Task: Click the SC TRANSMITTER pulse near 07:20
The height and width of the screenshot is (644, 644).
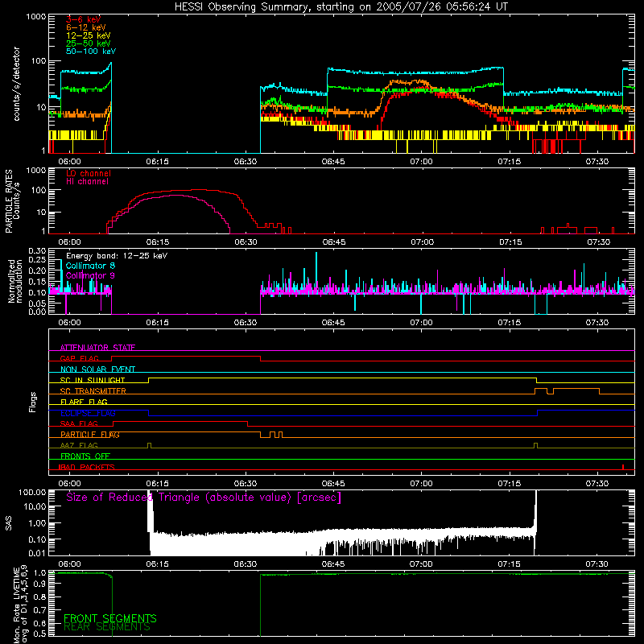Action: [x=541, y=391]
